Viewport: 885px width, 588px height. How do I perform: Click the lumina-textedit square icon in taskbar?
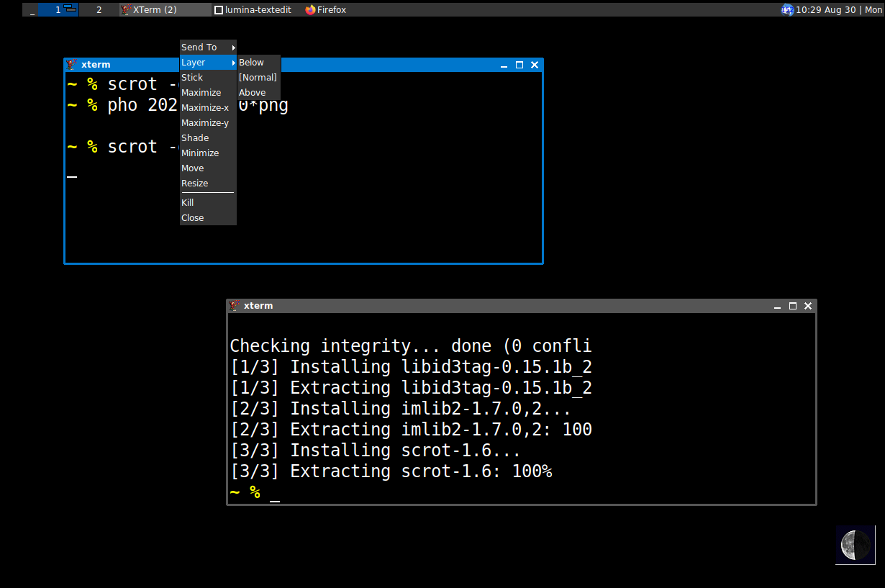pos(219,10)
